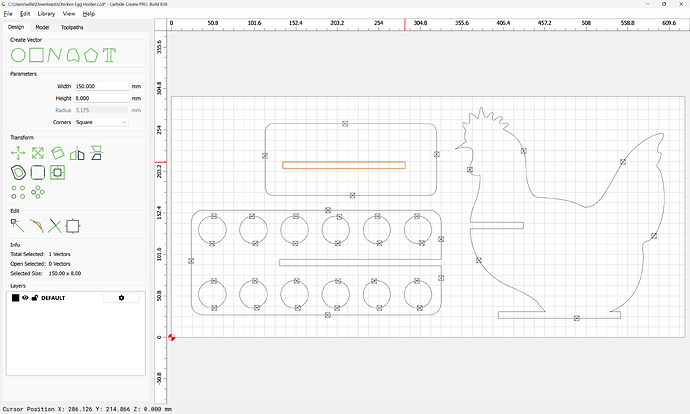Open the Rotate transform tool
The height and width of the screenshot is (414, 690).
tap(57, 153)
